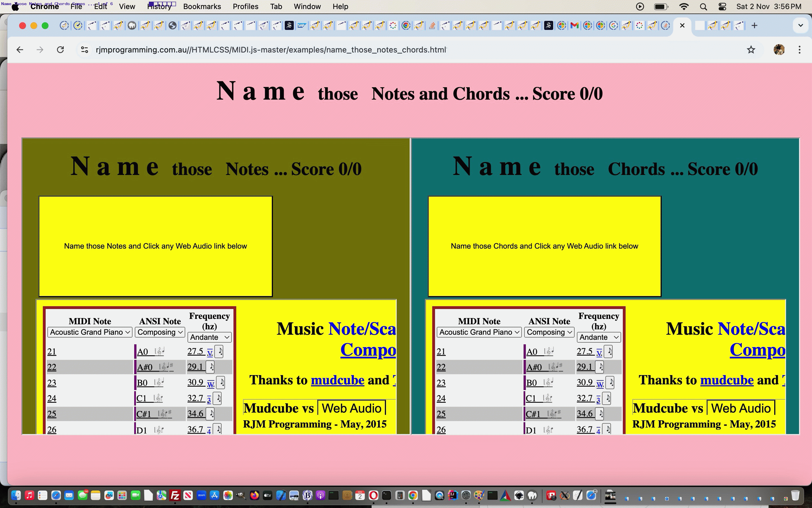
Task: Reload the page in Chrome
Action: pos(60,50)
